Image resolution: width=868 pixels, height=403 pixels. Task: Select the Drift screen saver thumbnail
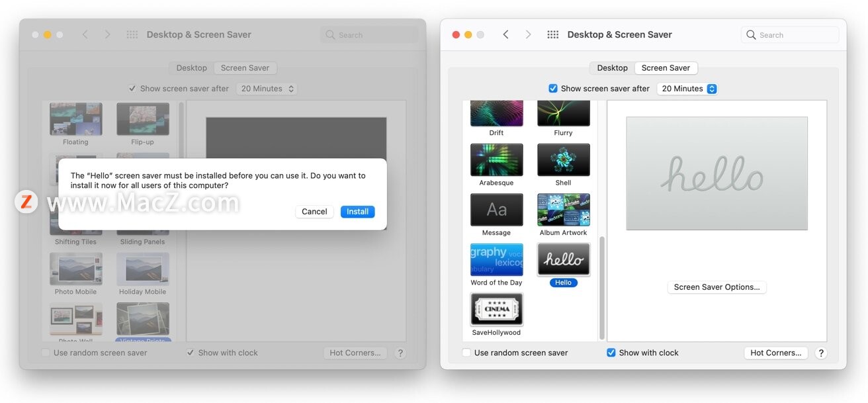(x=496, y=113)
